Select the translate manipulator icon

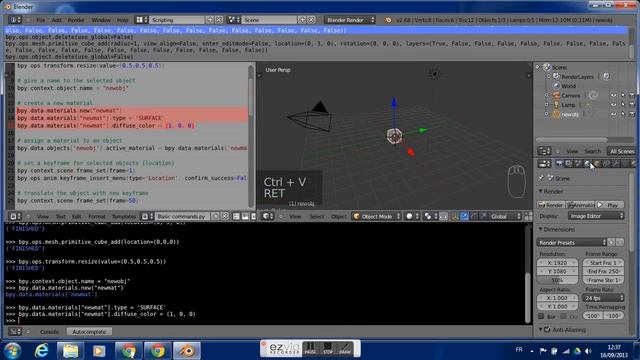tap(464, 216)
